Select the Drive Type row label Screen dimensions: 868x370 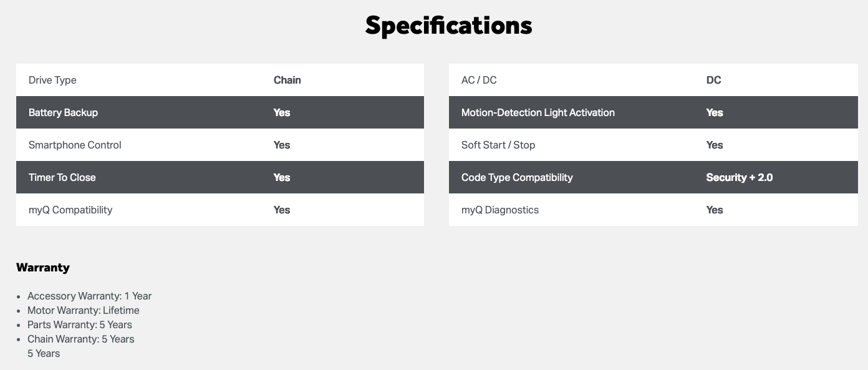tap(52, 80)
